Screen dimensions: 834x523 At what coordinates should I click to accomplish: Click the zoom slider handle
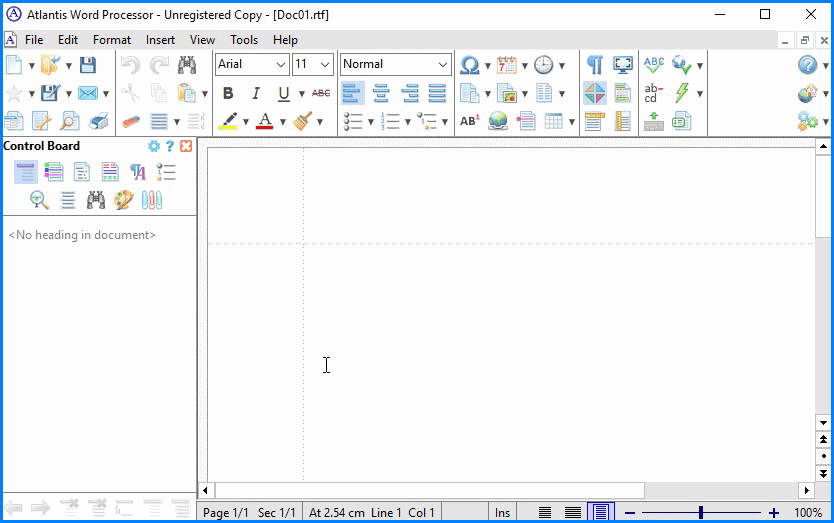pyautogui.click(x=701, y=512)
